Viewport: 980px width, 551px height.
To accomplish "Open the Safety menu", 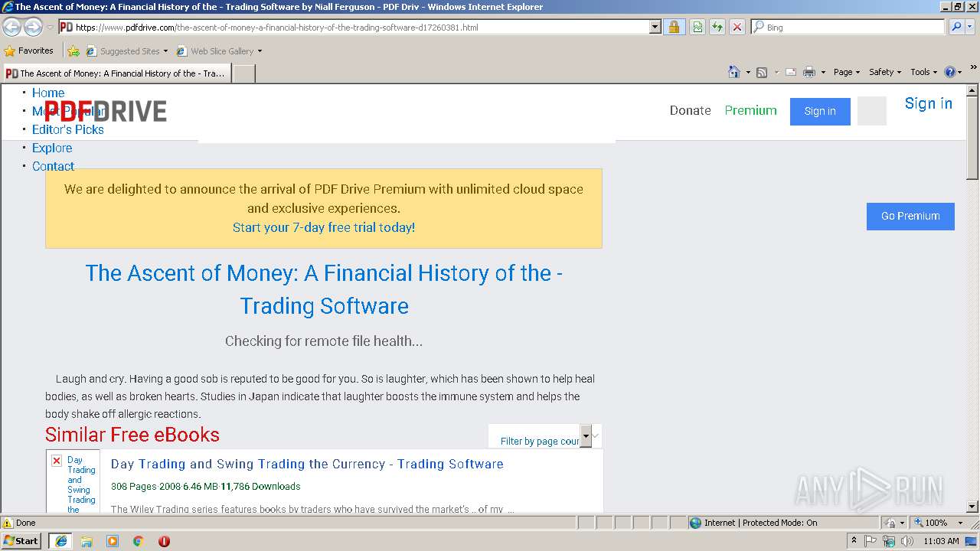I will pyautogui.click(x=884, y=72).
